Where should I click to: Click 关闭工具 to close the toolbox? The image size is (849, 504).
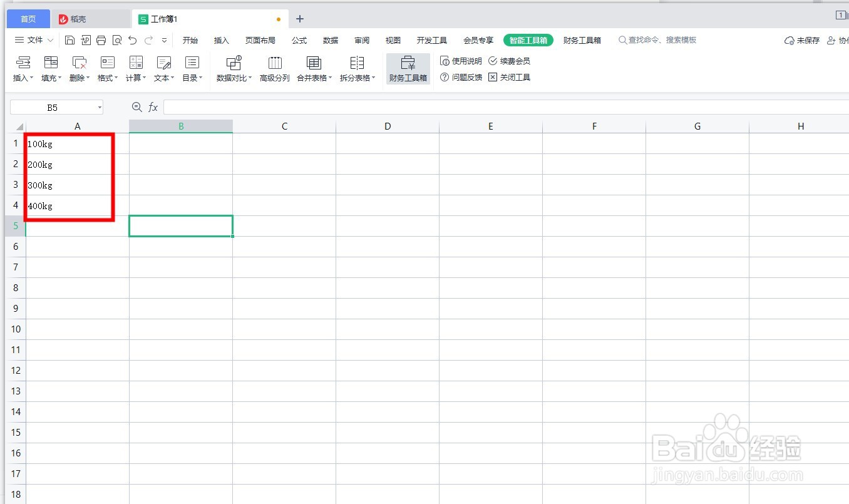[509, 77]
